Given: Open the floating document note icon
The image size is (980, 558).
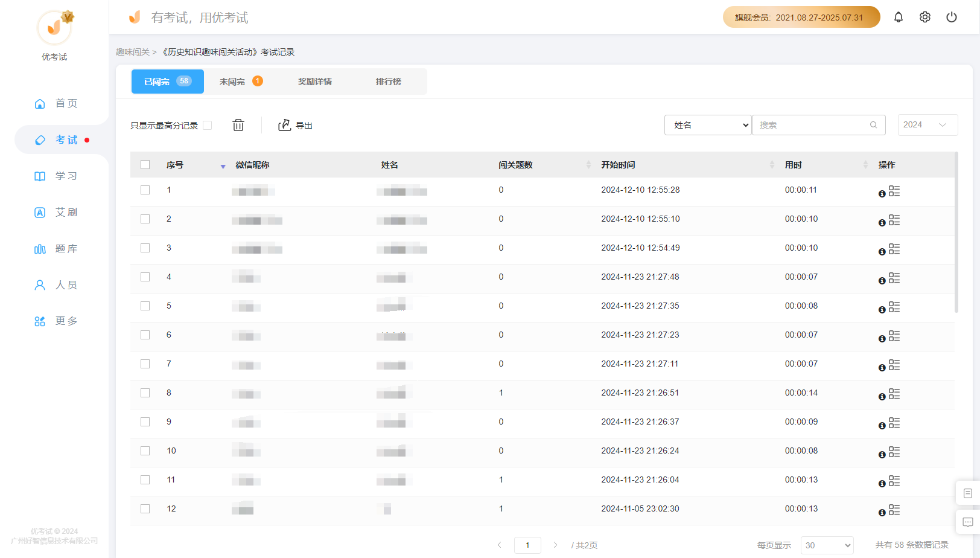Looking at the screenshot, I should (967, 493).
